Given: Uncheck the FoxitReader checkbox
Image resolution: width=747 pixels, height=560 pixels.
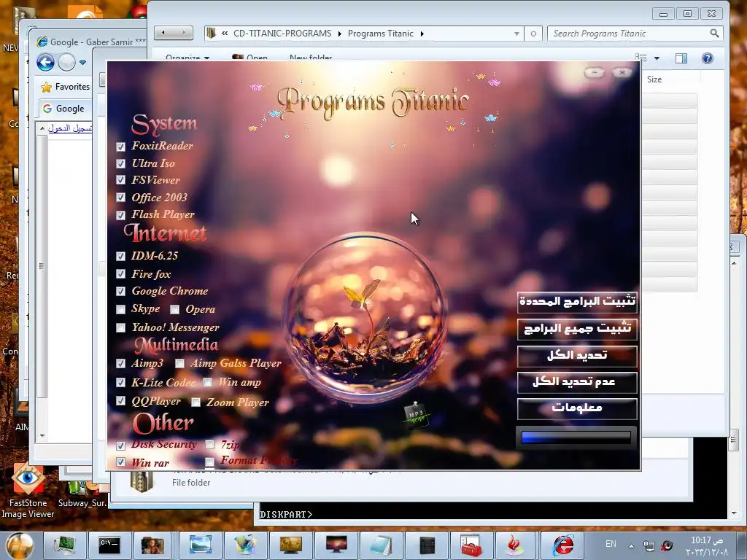Looking at the screenshot, I should 121,147.
